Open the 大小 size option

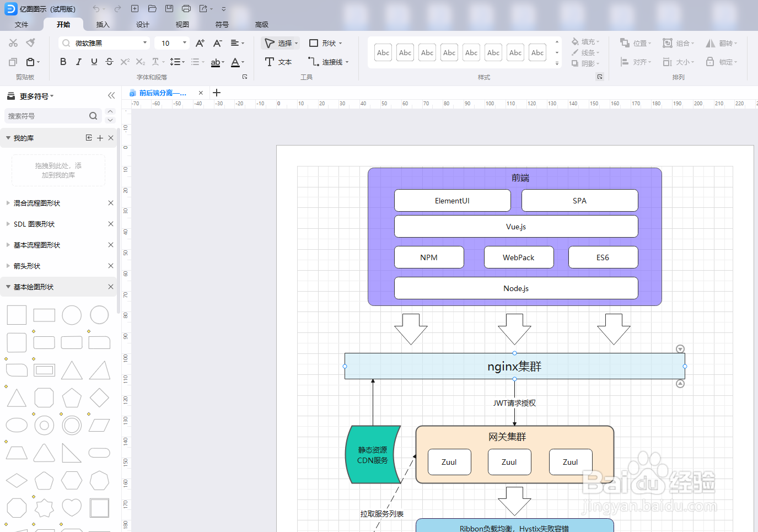point(679,62)
